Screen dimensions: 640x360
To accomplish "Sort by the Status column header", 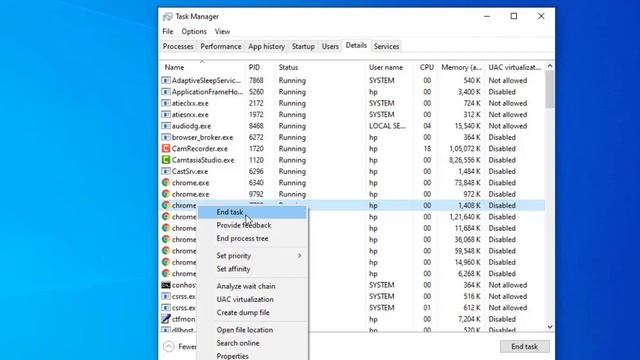I will coord(320,67).
